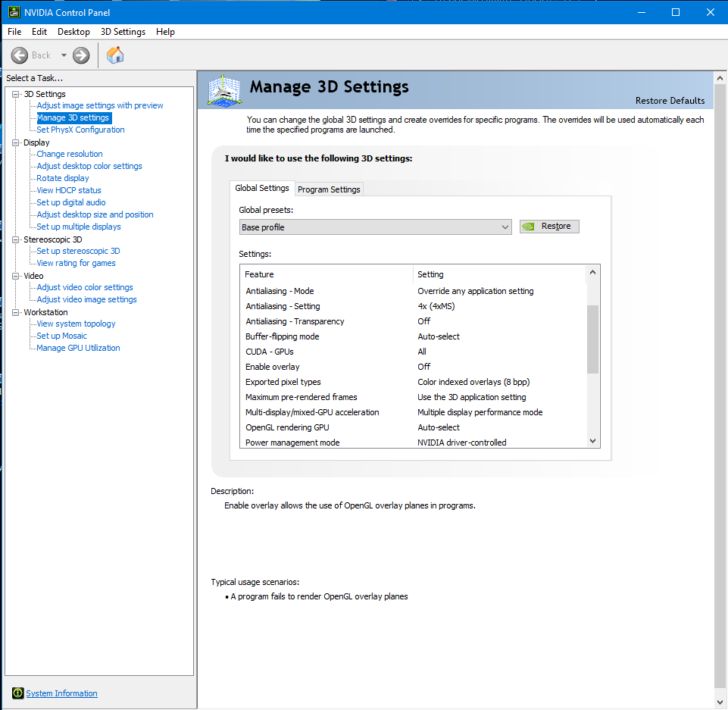Select the Enable overlay row

(413, 367)
